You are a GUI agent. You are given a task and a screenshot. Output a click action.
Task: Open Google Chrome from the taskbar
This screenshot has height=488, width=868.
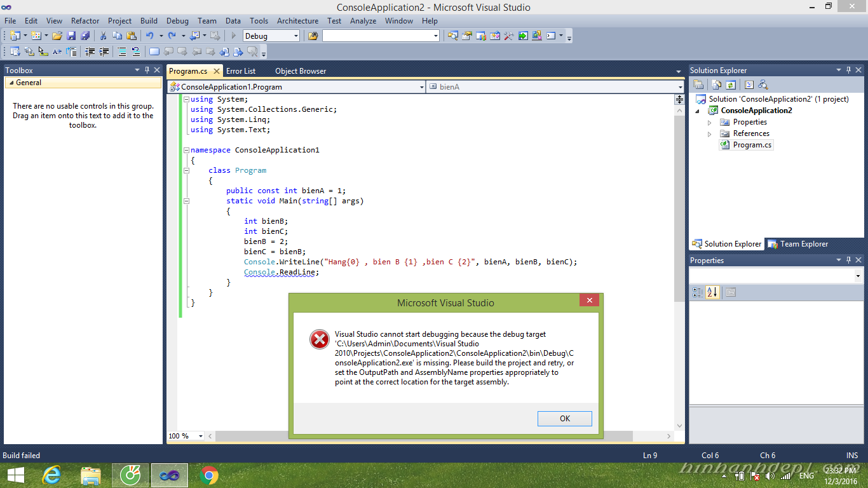pos(209,475)
